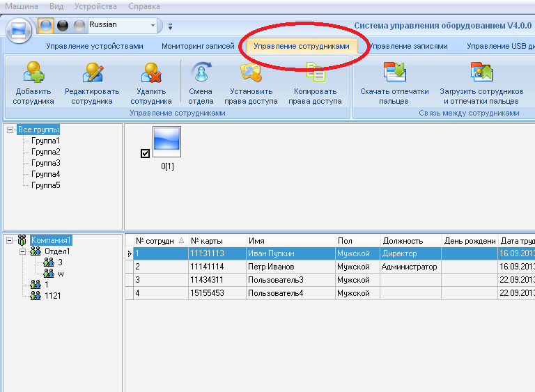
Task: Select Группа3 in groups tree
Action: [x=46, y=163]
